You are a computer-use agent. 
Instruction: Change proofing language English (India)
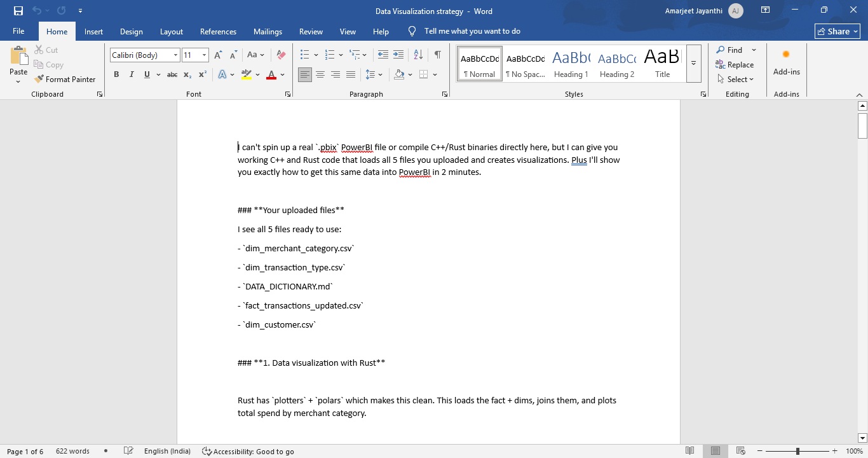[x=167, y=451]
